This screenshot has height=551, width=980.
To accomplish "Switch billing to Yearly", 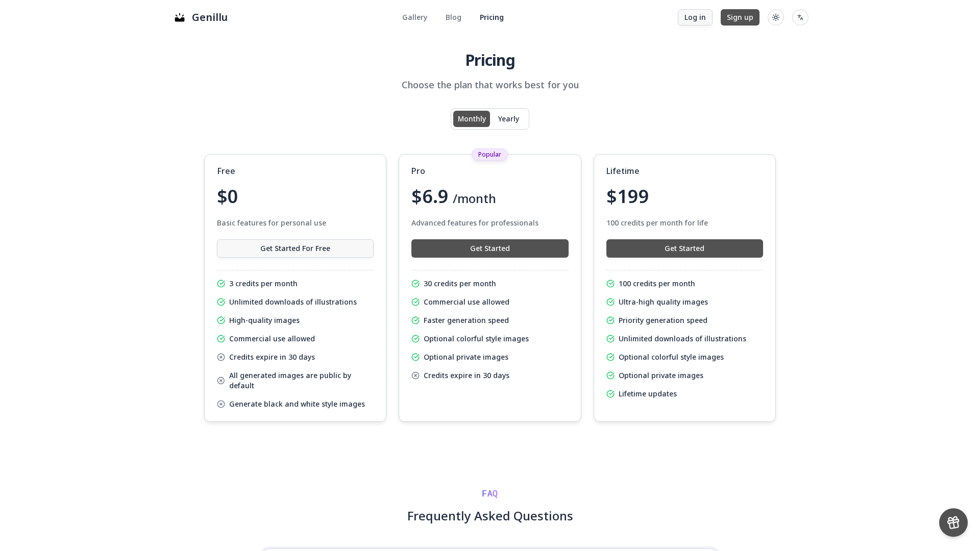I will [508, 119].
